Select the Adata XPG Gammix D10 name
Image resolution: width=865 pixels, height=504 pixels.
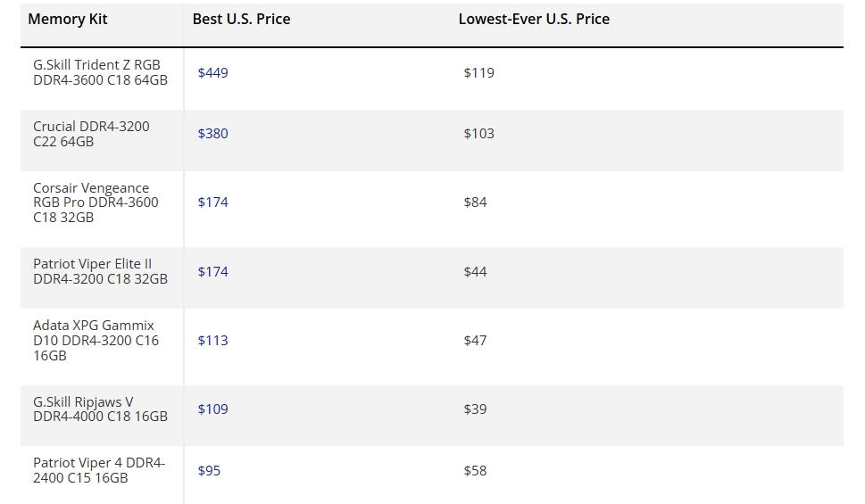pyautogui.click(x=96, y=341)
